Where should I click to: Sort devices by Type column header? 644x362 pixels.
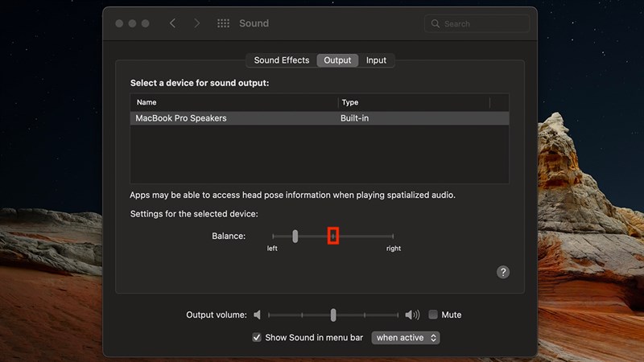pyautogui.click(x=412, y=102)
